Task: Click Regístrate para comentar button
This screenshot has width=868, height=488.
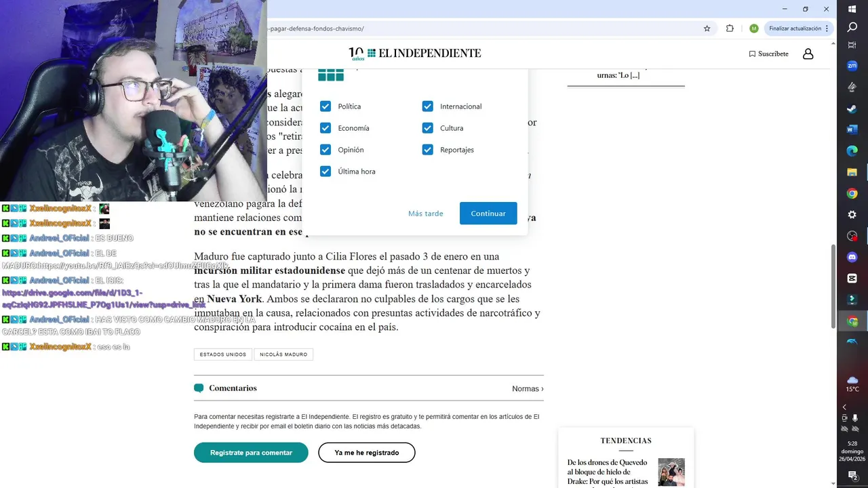Action: coord(251,452)
